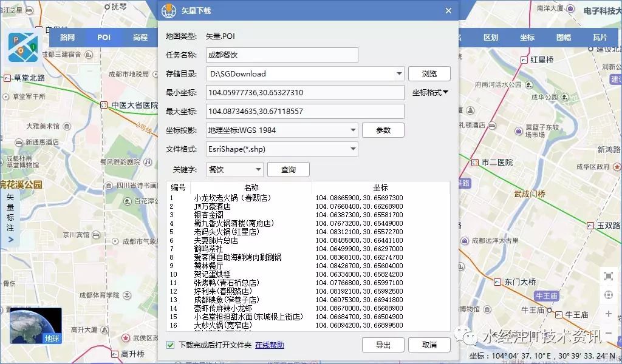The image size is (622, 364).
Task: Select the POI tab
Action: click(x=103, y=37)
